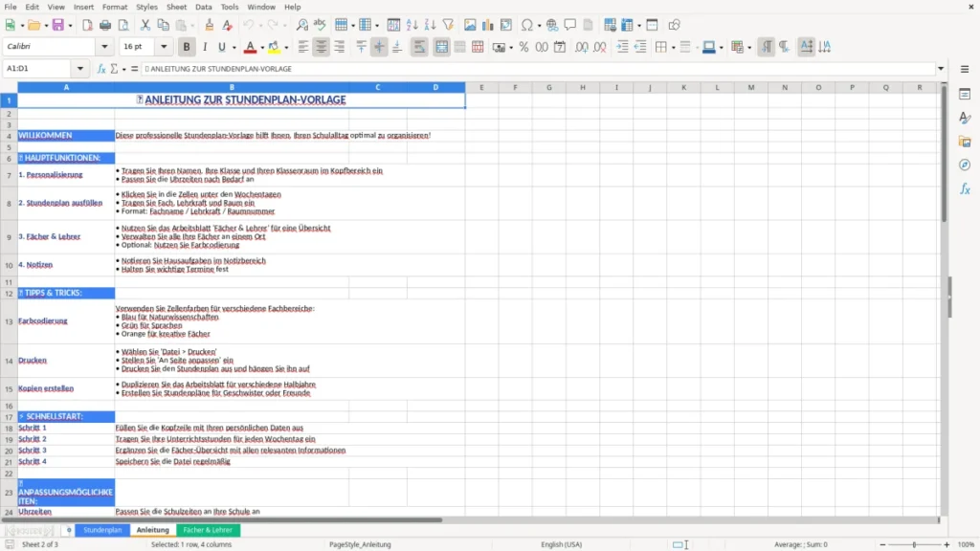Toggle Bold formatting button
The width and height of the screenshot is (980, 551).
(x=187, y=47)
